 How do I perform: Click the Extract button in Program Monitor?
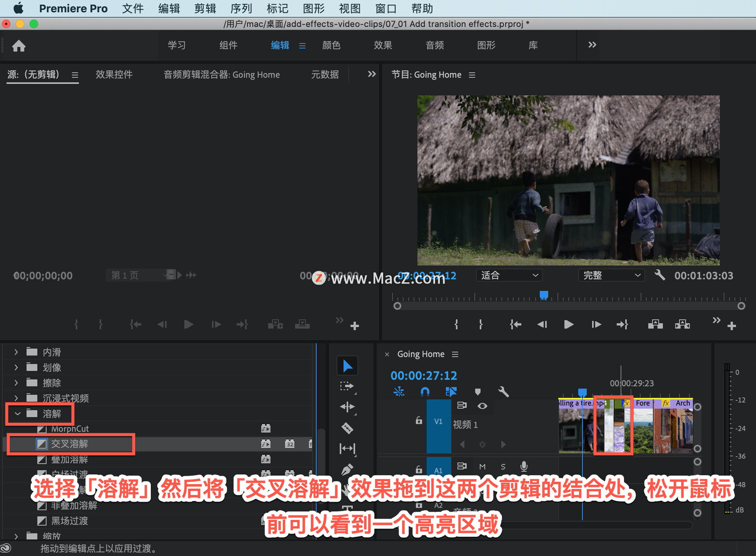tap(682, 324)
